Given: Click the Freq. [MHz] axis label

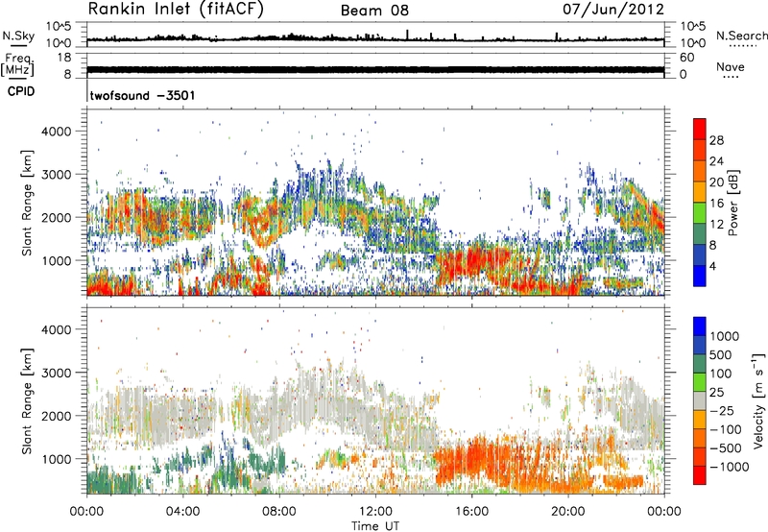Looking at the screenshot, I should [18, 64].
